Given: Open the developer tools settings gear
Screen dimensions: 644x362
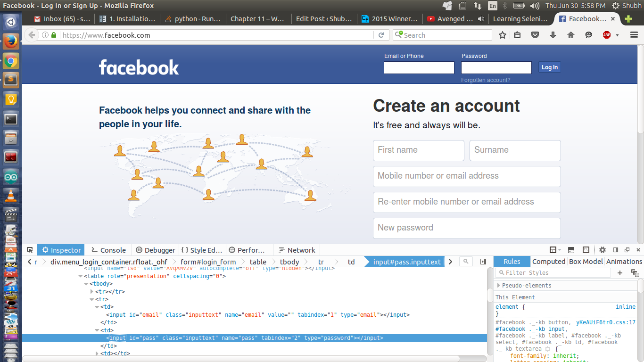Looking at the screenshot, I should point(603,250).
